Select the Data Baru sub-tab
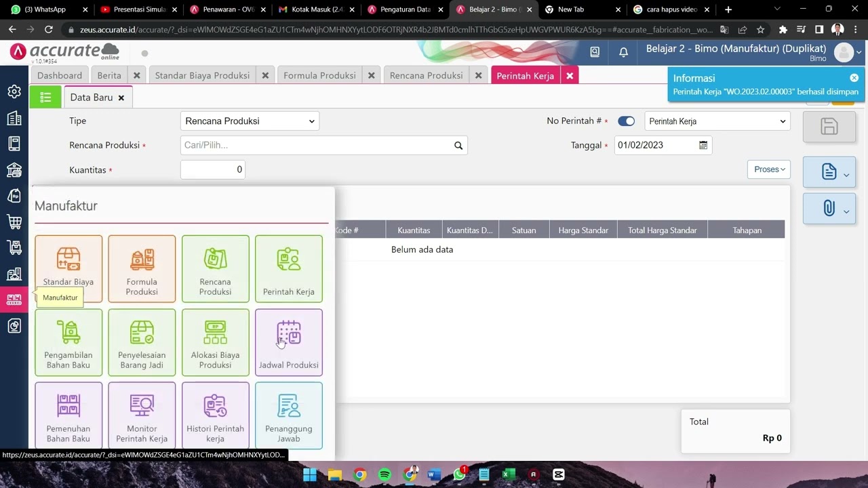The width and height of the screenshot is (868, 488). (92, 98)
